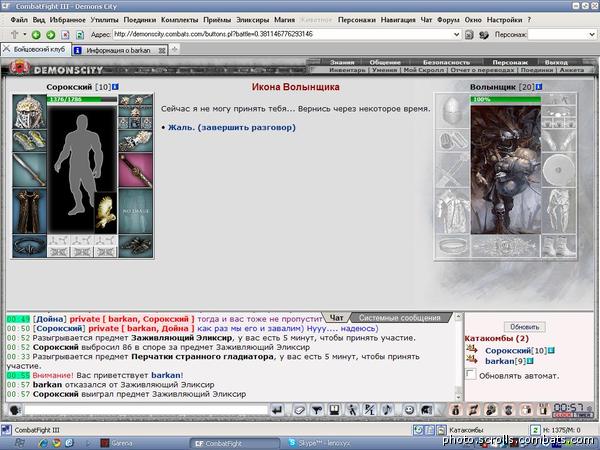600x450 pixels.
Task: Click the go icon right of address bar
Action: click(469, 35)
